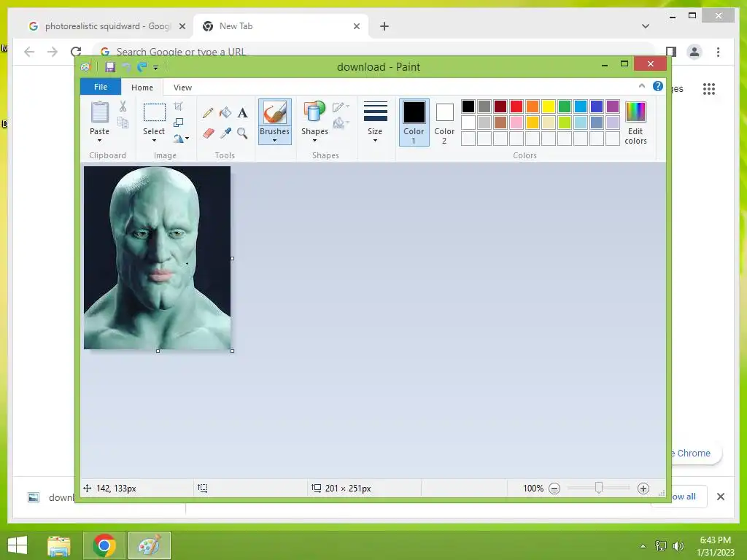Expand the Select dropdown arrow

click(x=154, y=141)
